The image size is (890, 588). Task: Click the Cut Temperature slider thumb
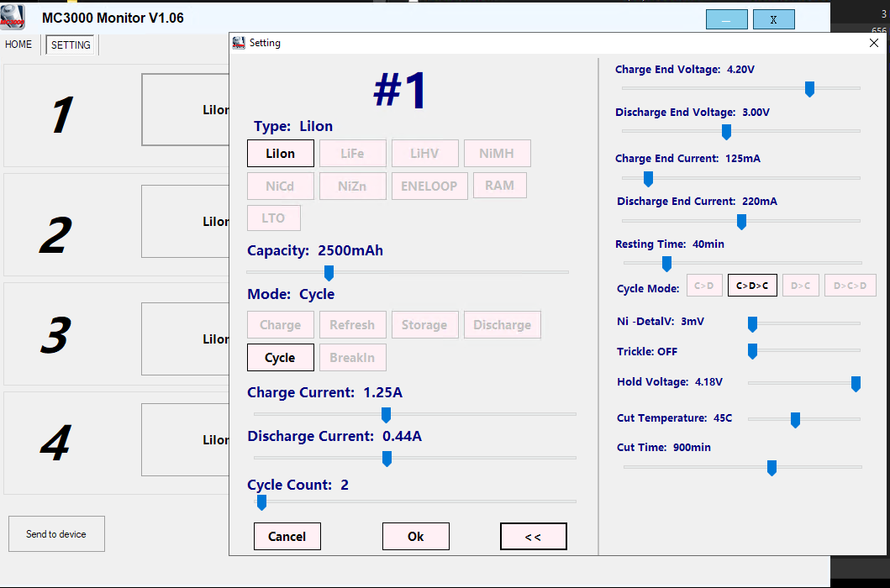[795, 420]
